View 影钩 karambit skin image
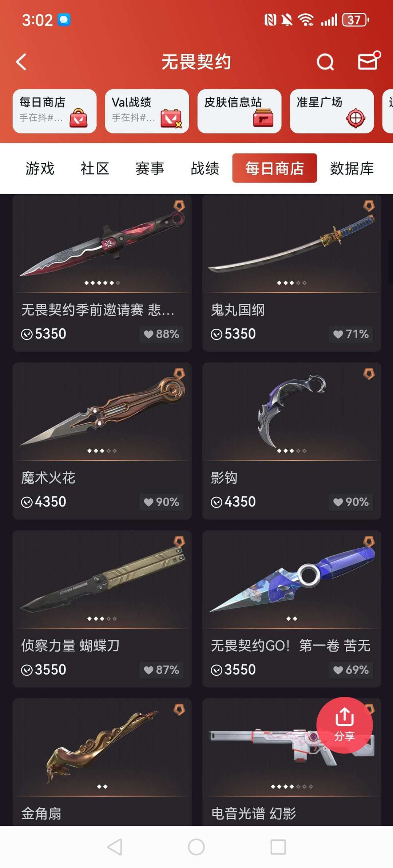 coord(292,412)
